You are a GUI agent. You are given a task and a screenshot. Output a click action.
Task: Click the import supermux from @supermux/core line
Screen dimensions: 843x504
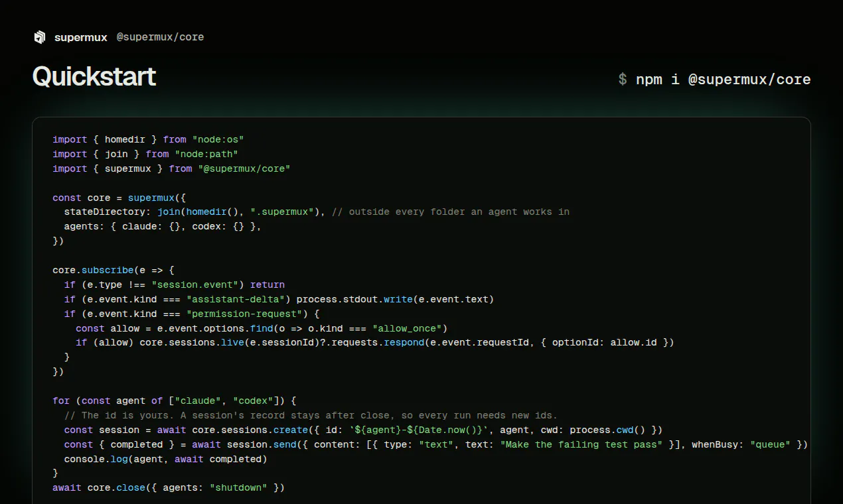click(x=171, y=168)
